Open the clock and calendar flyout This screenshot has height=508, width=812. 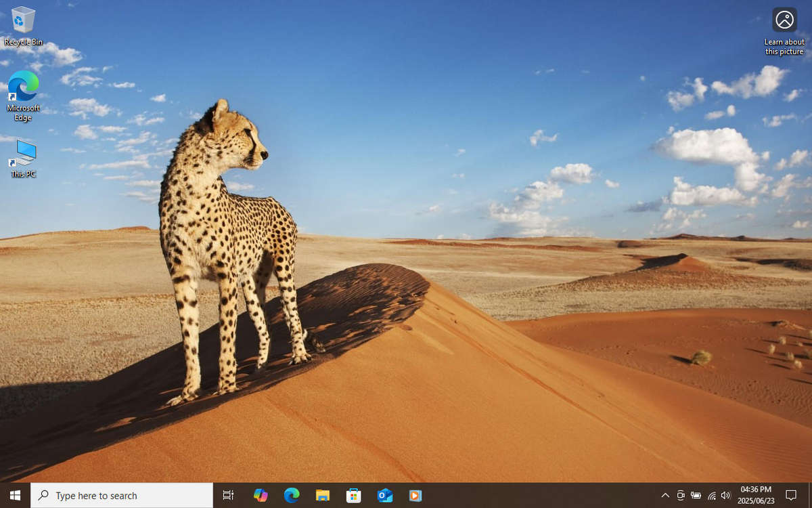756,494
